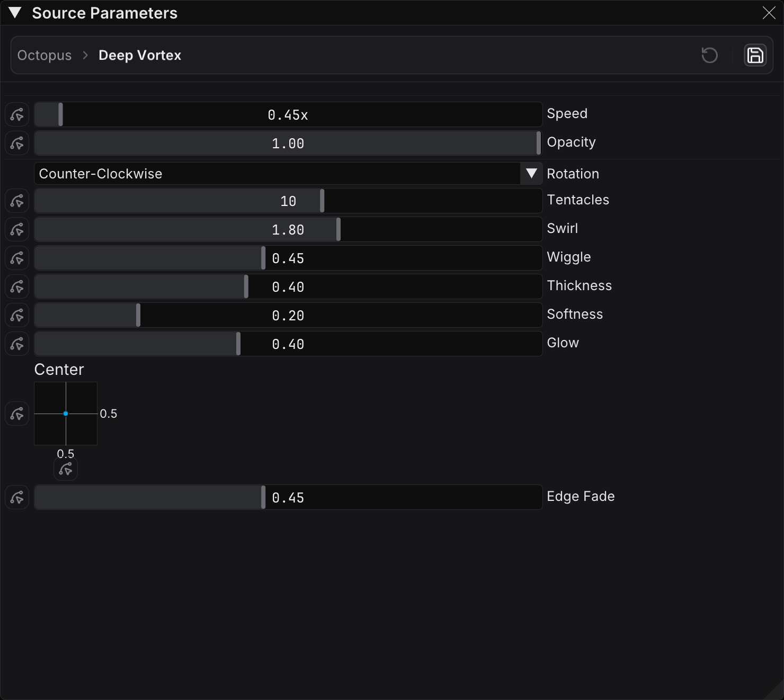Click the modulation icon beside Speed slider
784x700 pixels.
click(17, 114)
